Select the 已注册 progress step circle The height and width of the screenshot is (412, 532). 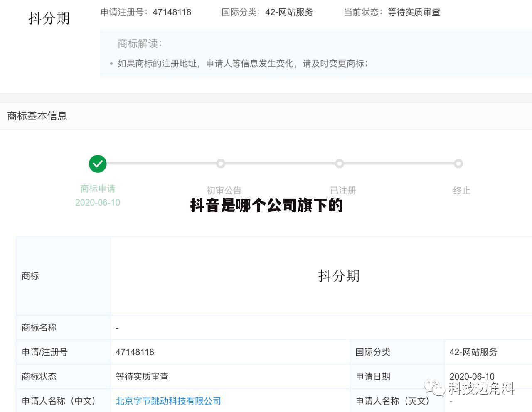pyautogui.click(x=340, y=164)
